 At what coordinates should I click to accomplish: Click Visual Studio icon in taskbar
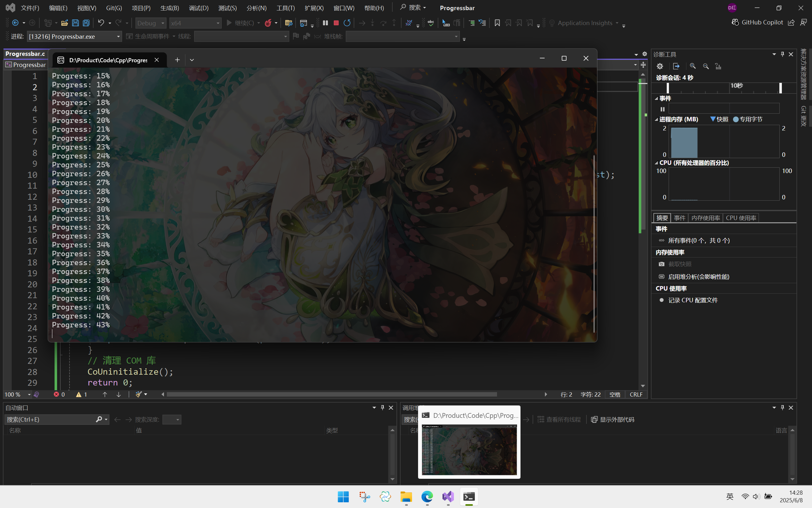point(448,497)
